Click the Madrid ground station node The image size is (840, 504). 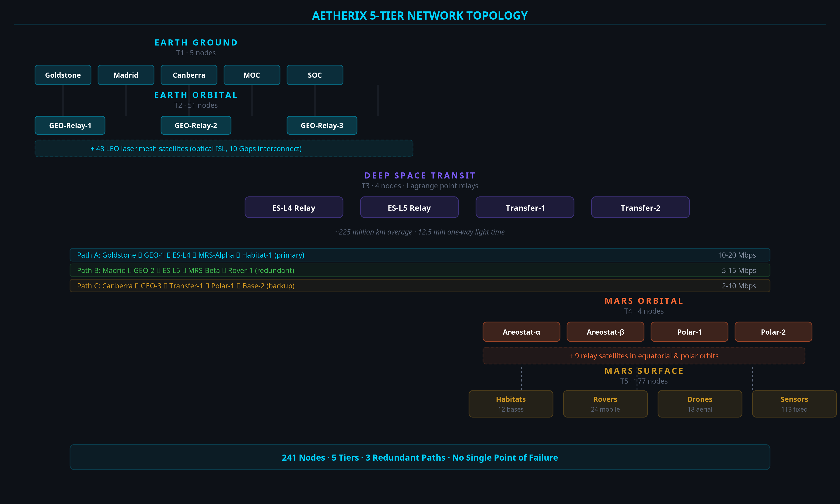click(x=126, y=75)
